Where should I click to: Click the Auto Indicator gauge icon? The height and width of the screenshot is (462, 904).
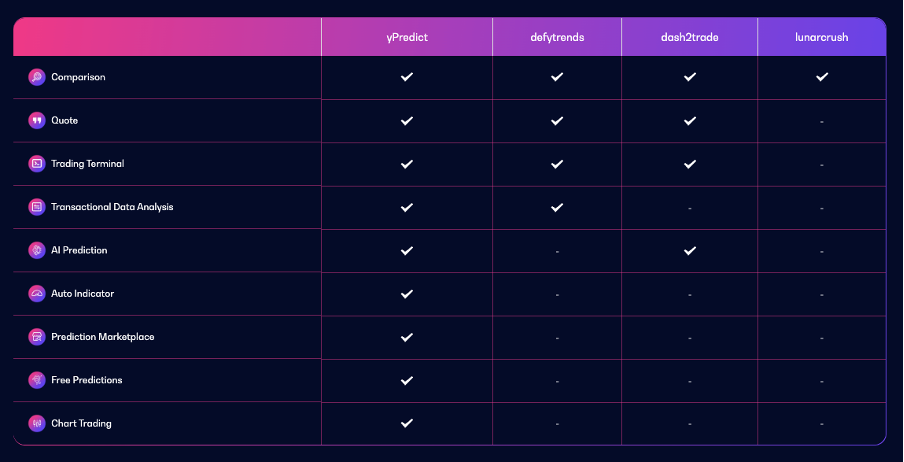coord(36,294)
